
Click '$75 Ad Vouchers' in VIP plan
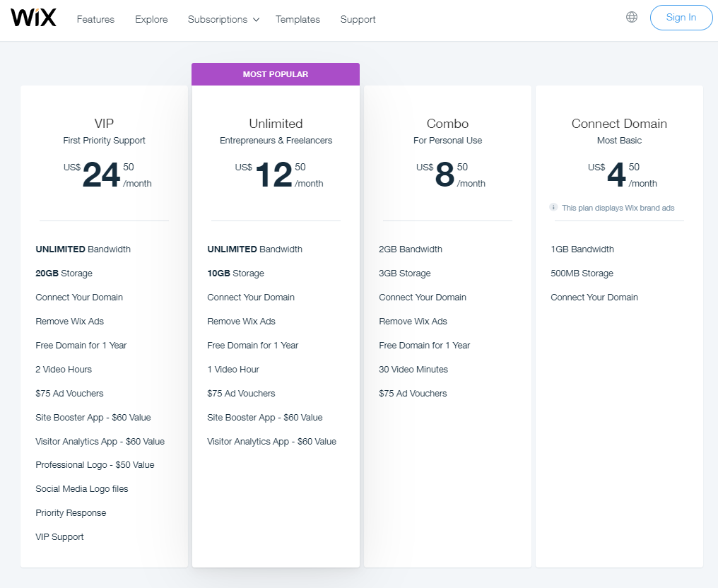(x=69, y=394)
